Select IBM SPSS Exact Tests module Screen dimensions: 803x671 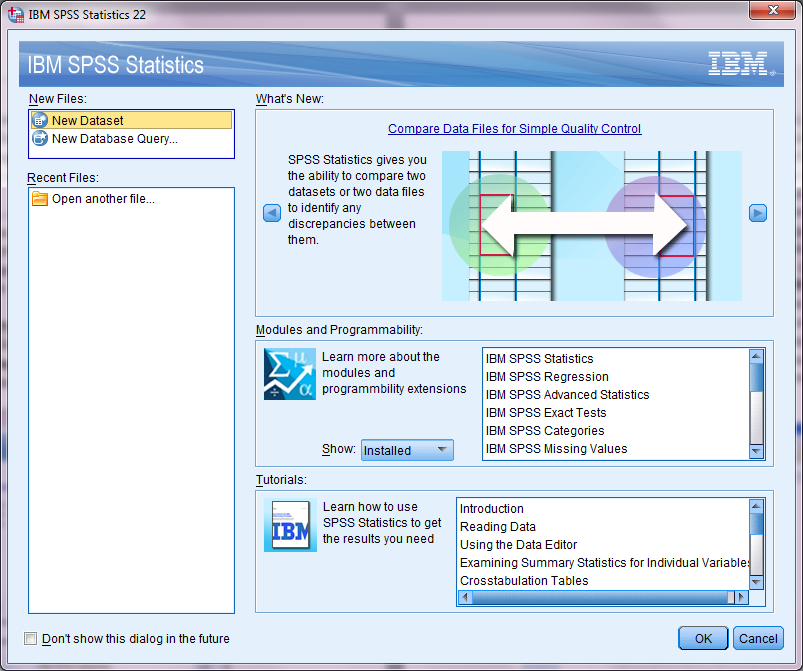[x=545, y=412]
